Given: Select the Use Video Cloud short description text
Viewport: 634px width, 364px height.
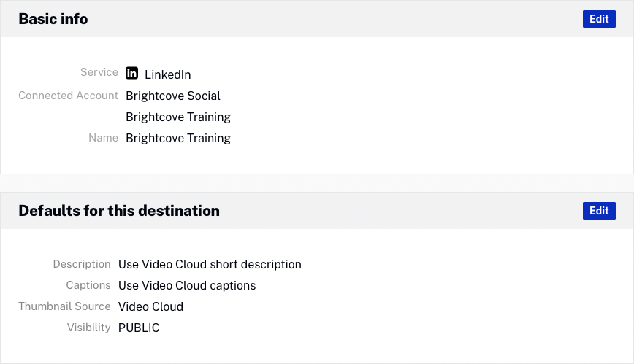Looking at the screenshot, I should pos(210,264).
